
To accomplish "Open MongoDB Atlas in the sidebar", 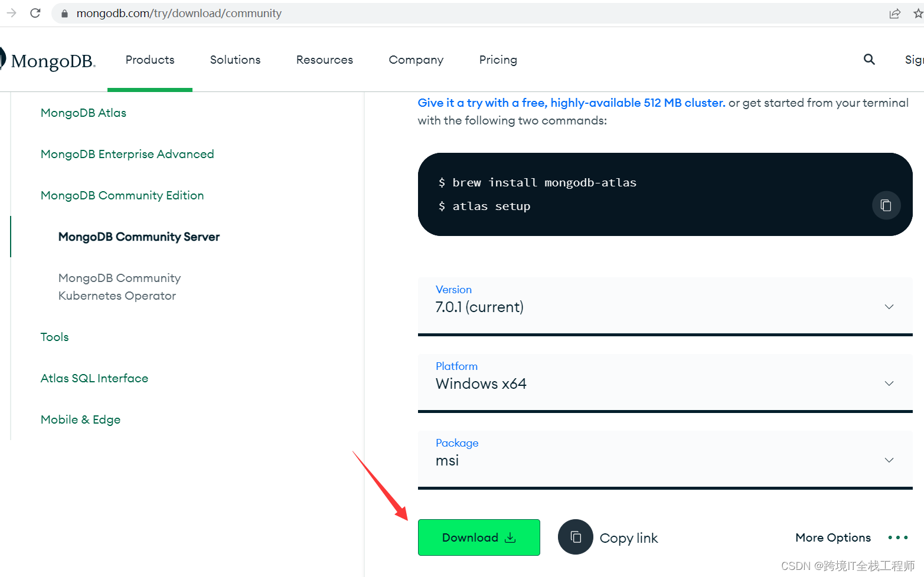I will pyautogui.click(x=83, y=113).
